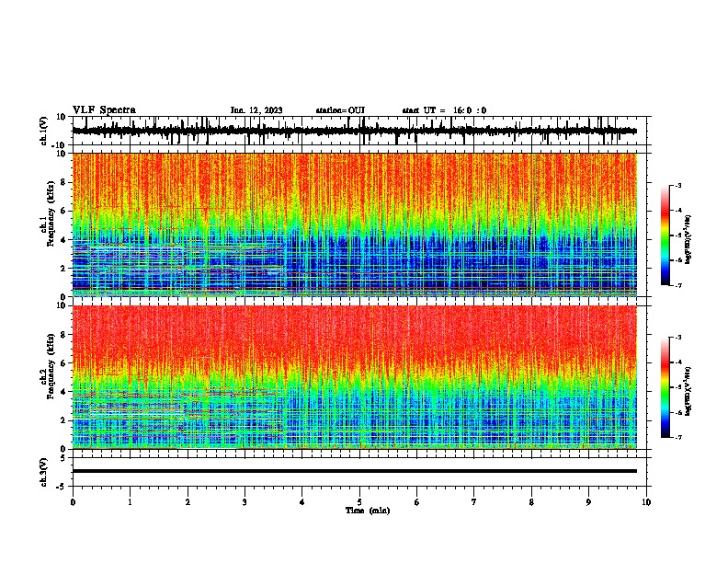This screenshot has width=728, height=563.
Task: Click the "-3" label on ch.2 colorbar
Action: 677,338
